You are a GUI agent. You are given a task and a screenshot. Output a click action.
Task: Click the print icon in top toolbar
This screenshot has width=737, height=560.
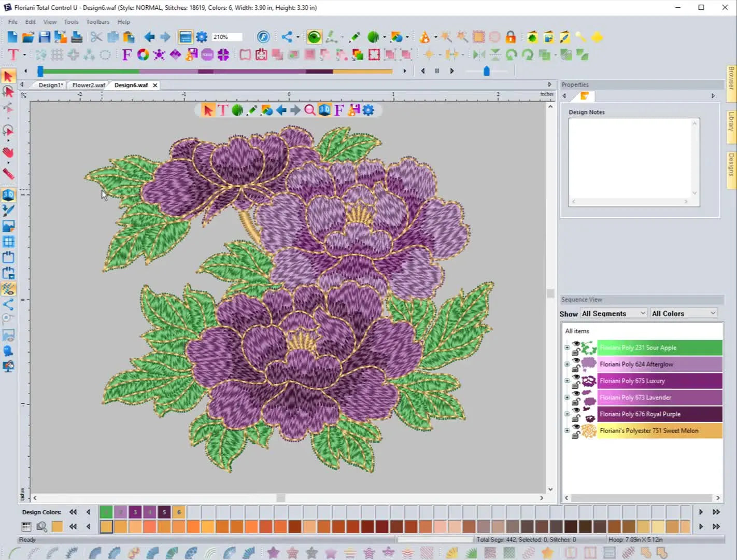tap(77, 37)
